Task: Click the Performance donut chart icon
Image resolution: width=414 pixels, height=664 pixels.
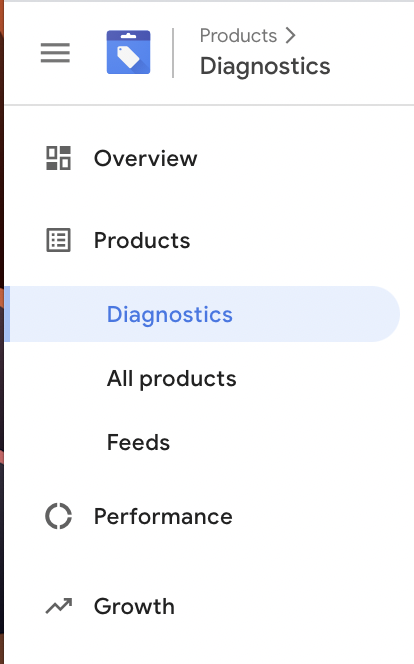Action: [58, 516]
